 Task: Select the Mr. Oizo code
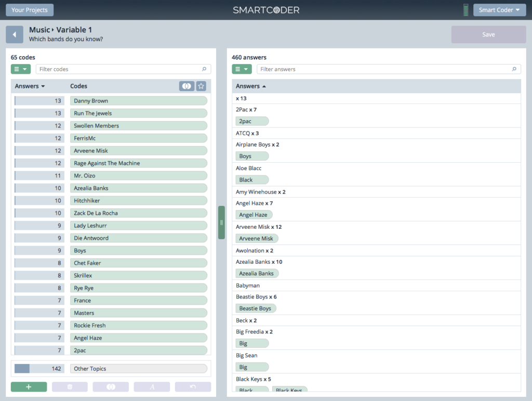point(139,176)
